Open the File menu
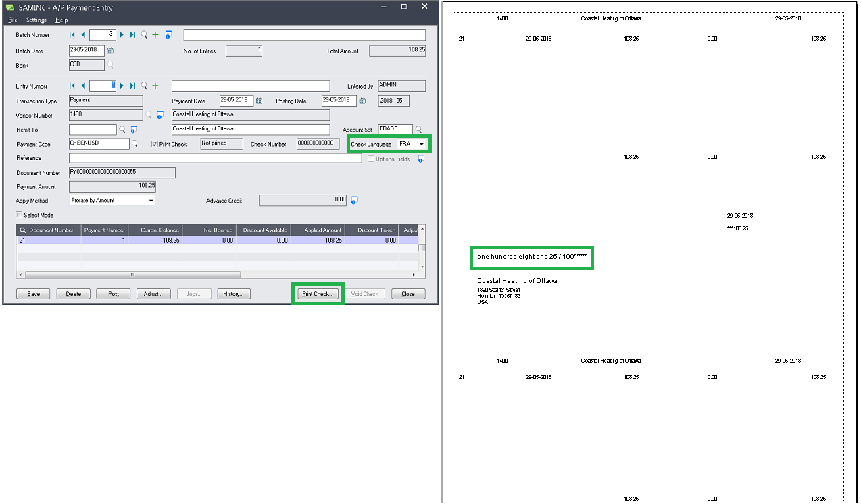Image resolution: width=861 pixels, height=504 pixels. click(12, 20)
